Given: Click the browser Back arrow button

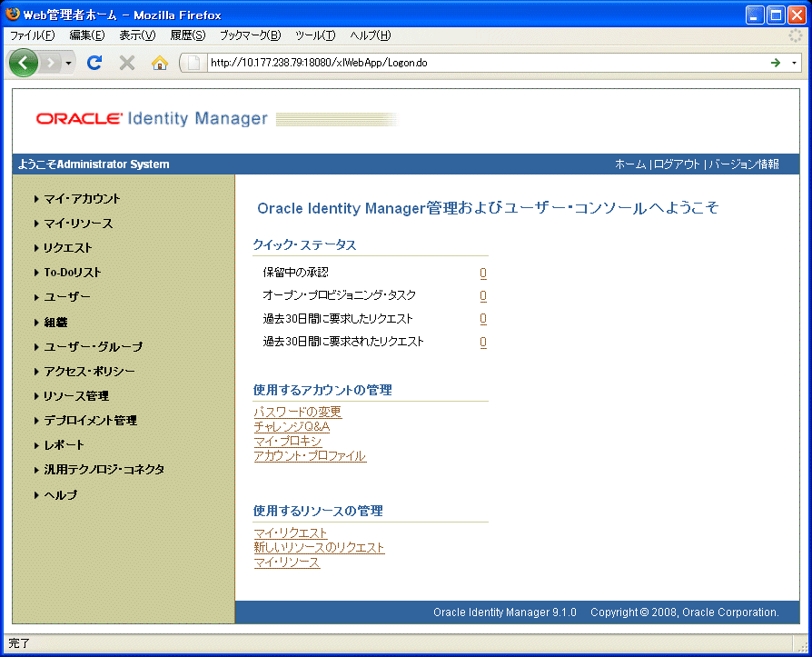Looking at the screenshot, I should (x=24, y=63).
